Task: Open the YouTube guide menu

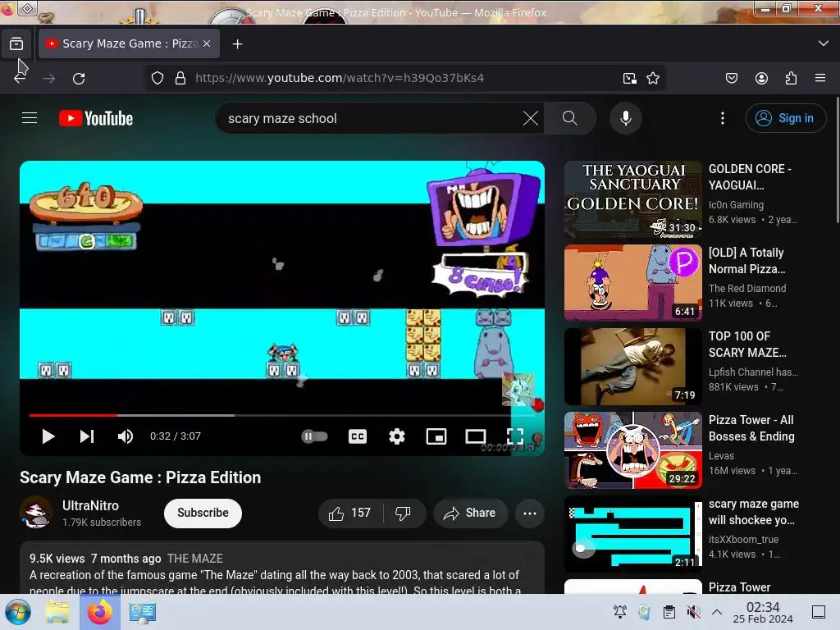Action: point(30,118)
